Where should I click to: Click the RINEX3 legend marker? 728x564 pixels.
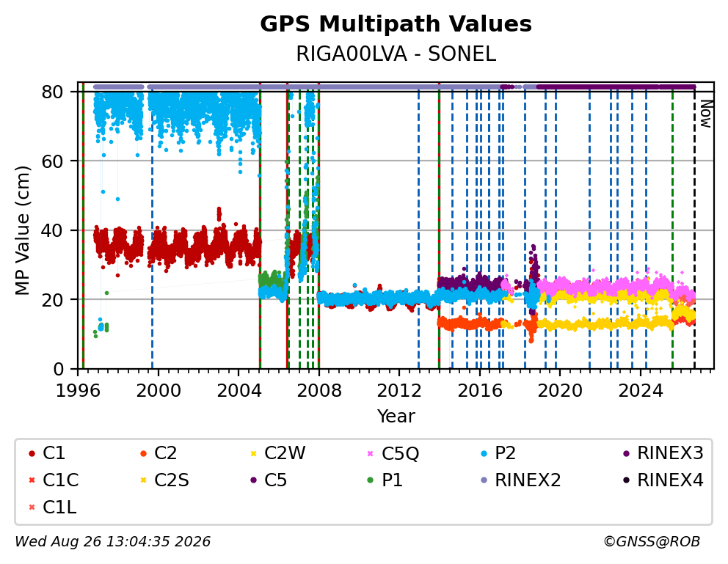click(x=626, y=453)
